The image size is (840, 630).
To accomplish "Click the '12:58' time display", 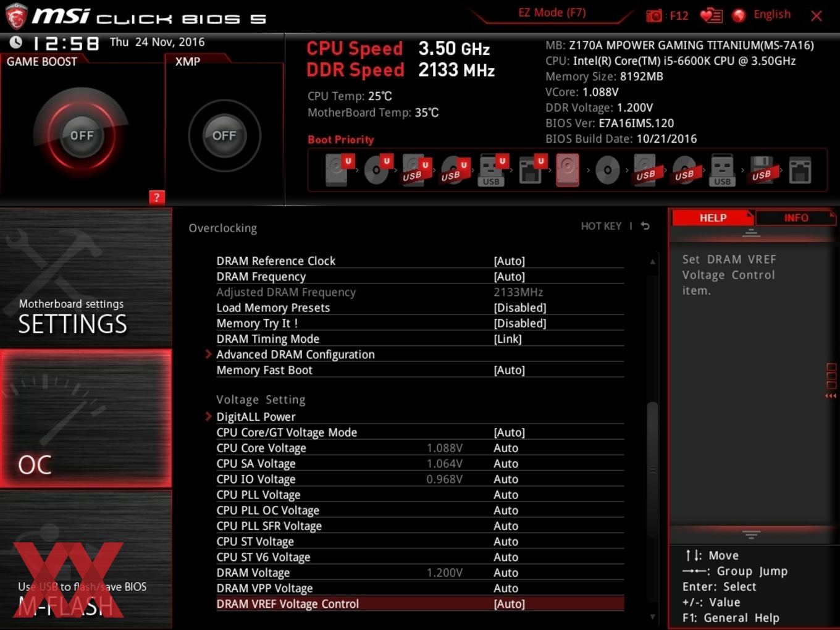I will 65,43.
